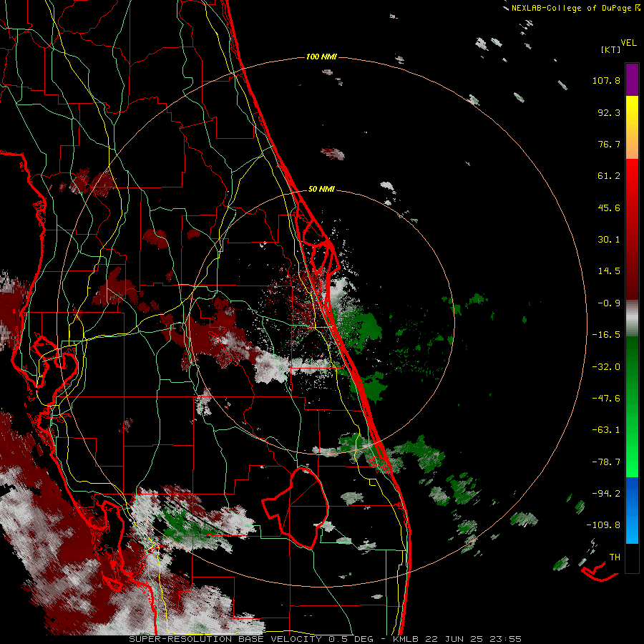This screenshot has height=644, width=644.
Task: Click the 14.5 scale value
Action: click(609, 271)
